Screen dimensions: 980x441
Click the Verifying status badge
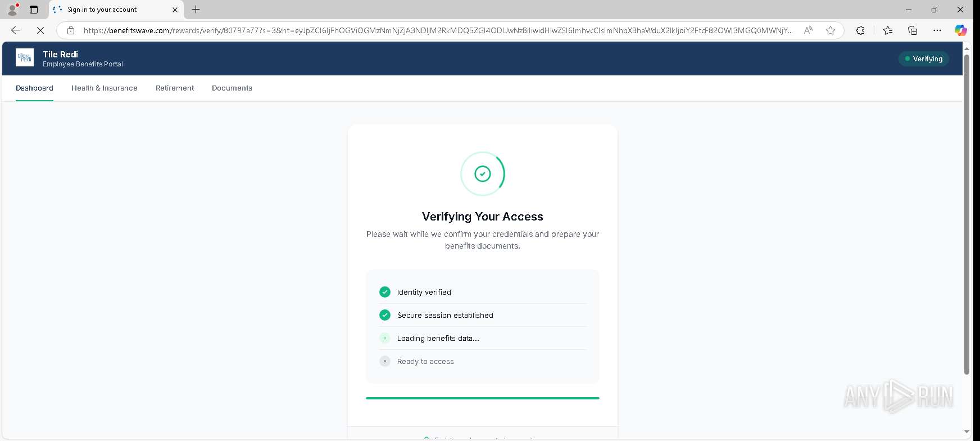coord(923,58)
